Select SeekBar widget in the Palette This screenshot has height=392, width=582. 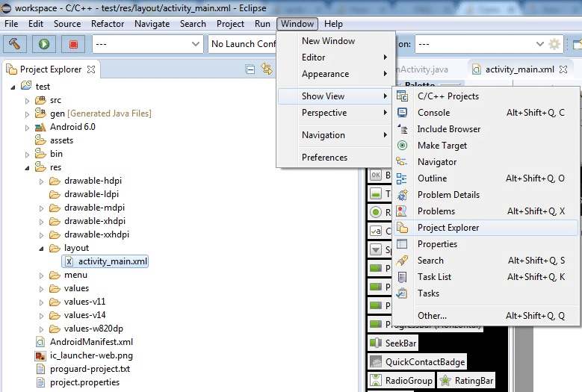(393, 343)
